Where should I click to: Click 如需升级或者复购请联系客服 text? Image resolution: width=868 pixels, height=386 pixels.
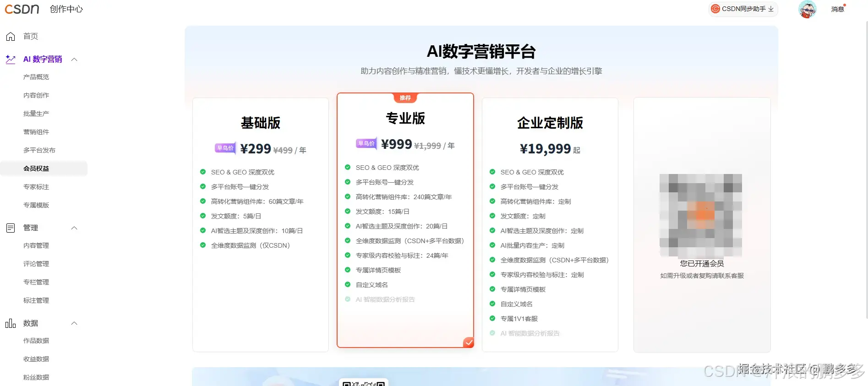click(702, 276)
